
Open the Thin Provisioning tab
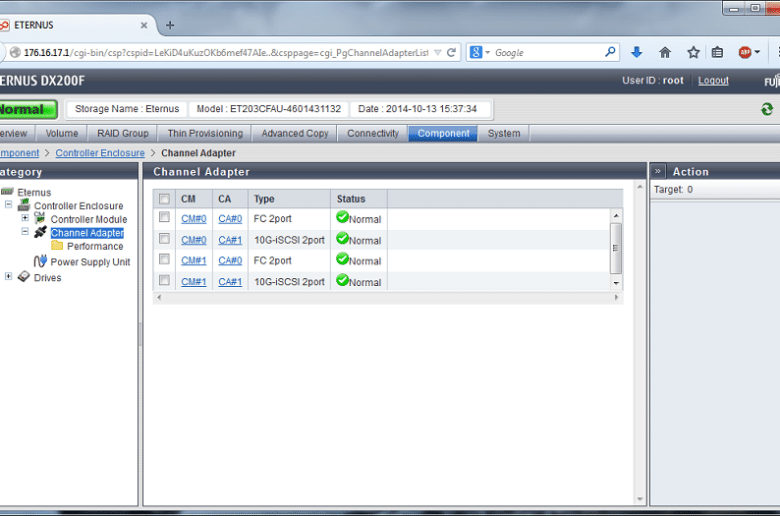click(205, 133)
